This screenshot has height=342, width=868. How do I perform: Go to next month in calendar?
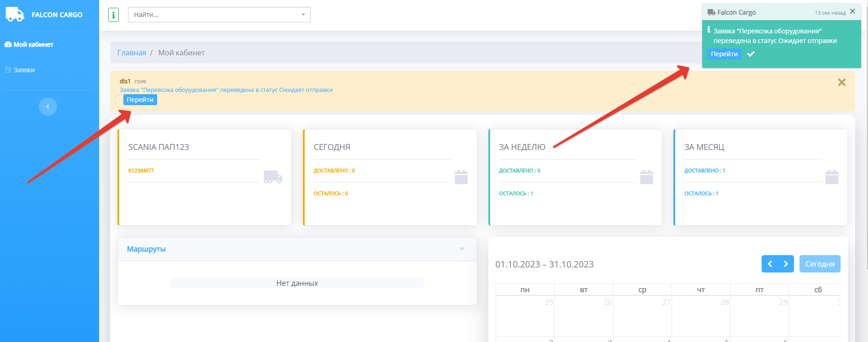point(786,264)
